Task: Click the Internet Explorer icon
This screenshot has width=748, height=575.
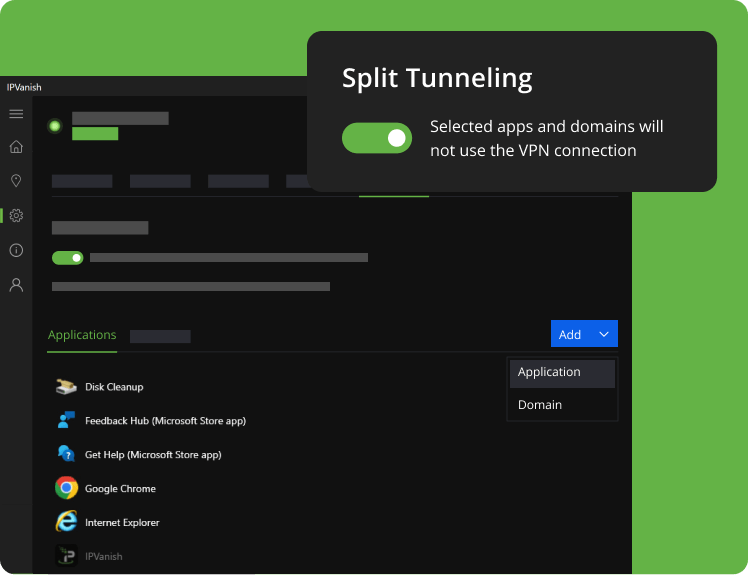Action: click(x=66, y=522)
